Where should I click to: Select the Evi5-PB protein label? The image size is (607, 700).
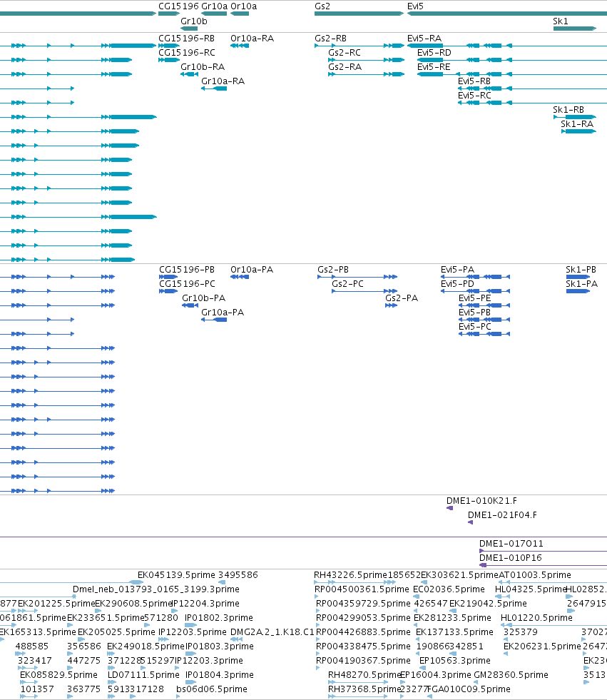[474, 313]
